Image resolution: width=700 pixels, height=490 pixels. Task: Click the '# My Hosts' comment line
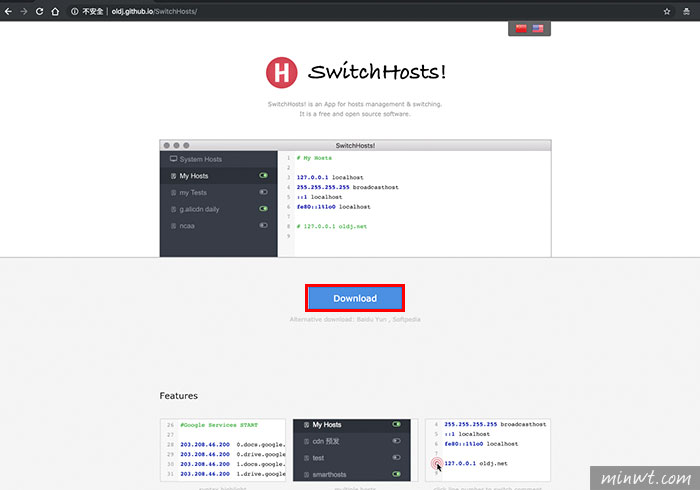tap(314, 158)
